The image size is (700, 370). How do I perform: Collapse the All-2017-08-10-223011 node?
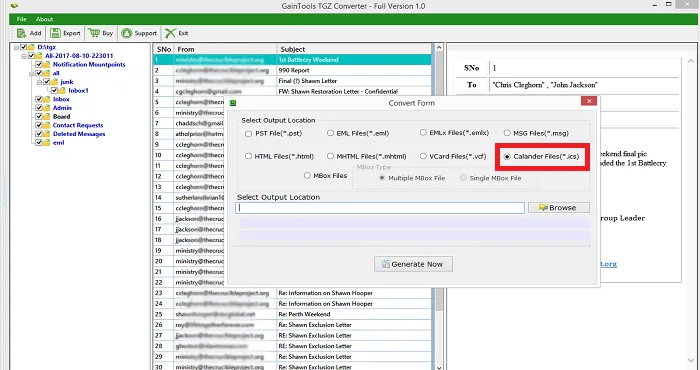click(24, 56)
